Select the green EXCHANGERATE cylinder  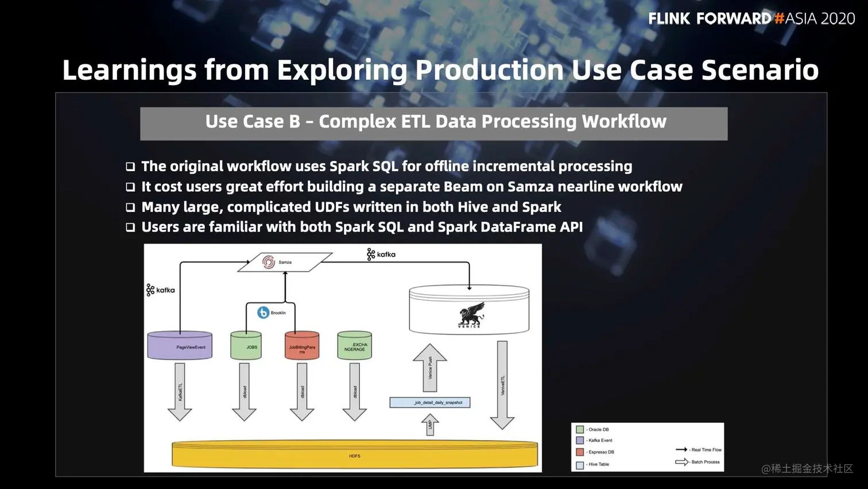[354, 345]
